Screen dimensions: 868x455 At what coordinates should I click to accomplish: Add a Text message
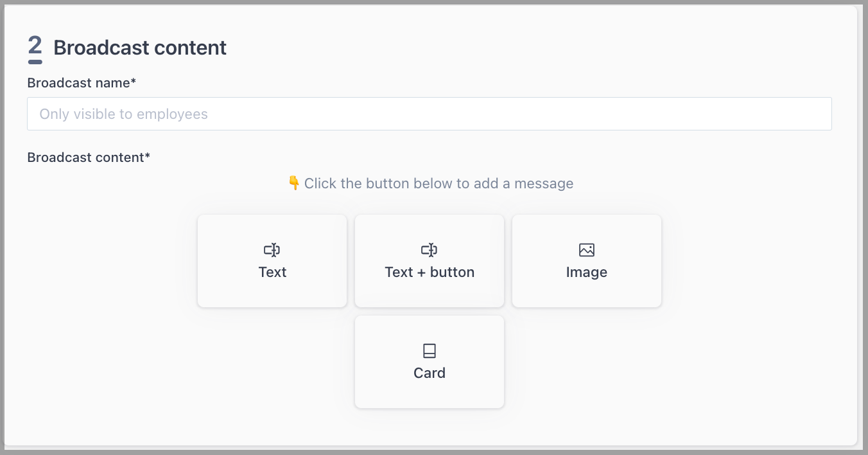272,261
